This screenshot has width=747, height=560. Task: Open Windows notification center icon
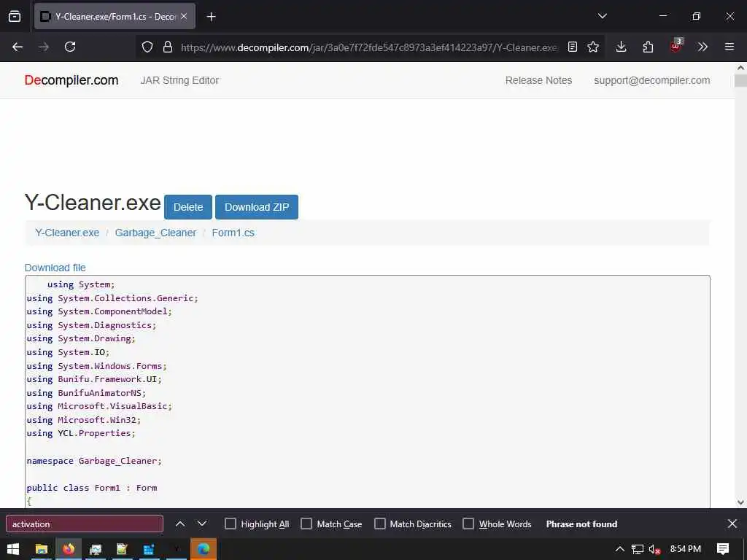pyautogui.click(x=723, y=549)
